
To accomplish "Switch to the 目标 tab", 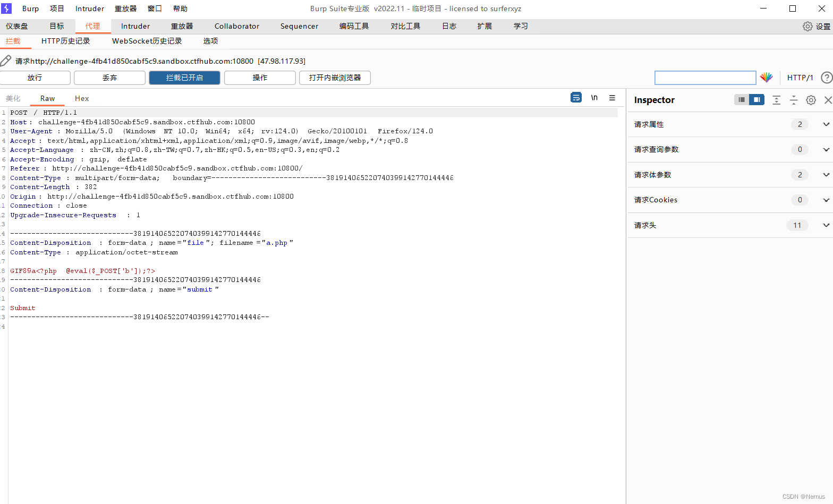I will pos(57,26).
